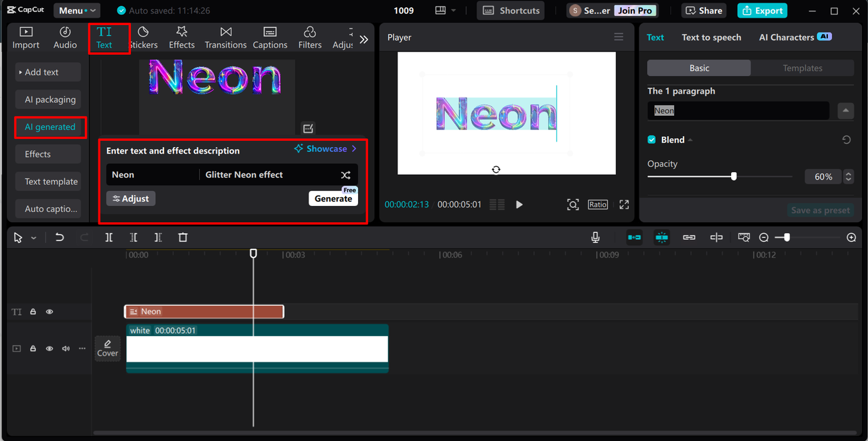Click the preview zoom focus icon

point(573,205)
